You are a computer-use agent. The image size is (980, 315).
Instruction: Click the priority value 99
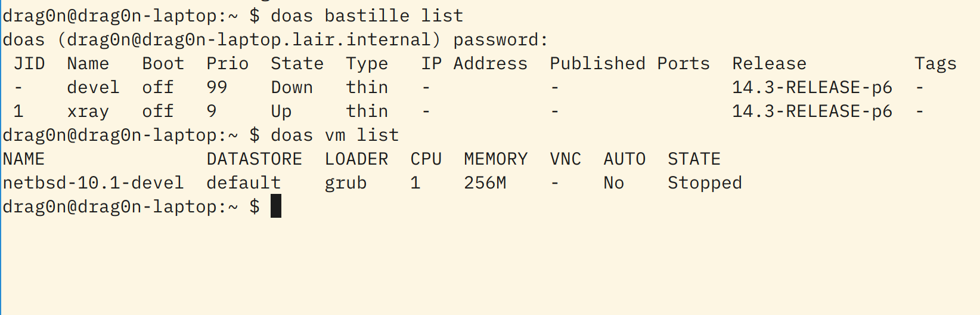point(217,88)
